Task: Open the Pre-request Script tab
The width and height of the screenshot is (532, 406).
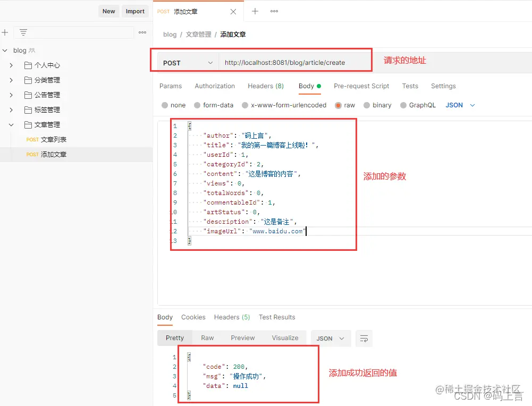Action: [361, 86]
